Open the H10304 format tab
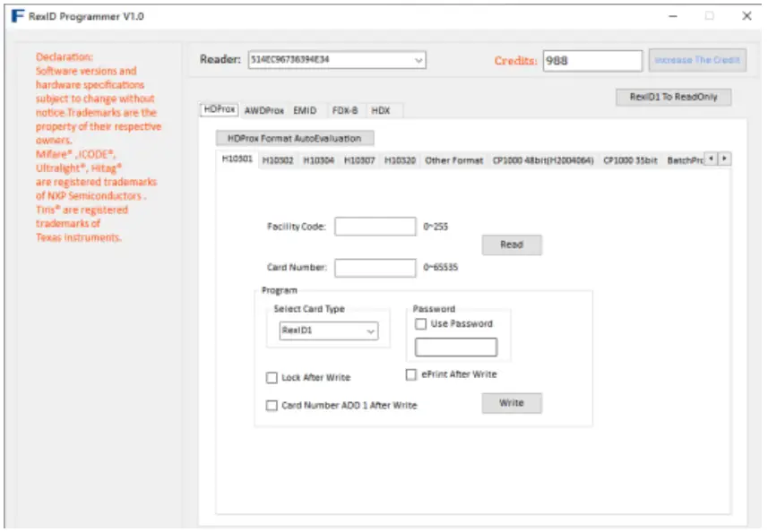Screen dimensions: 768x532 [318, 160]
